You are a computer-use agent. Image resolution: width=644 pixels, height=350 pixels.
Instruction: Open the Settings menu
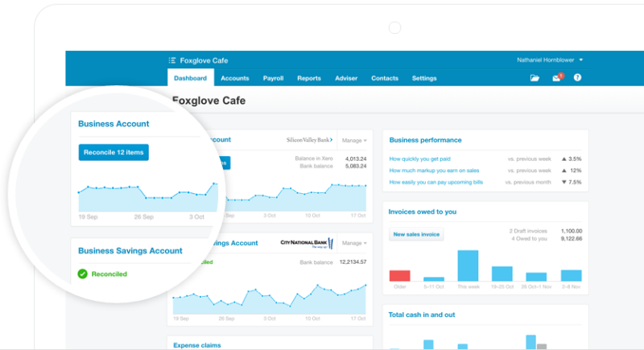pyautogui.click(x=424, y=78)
